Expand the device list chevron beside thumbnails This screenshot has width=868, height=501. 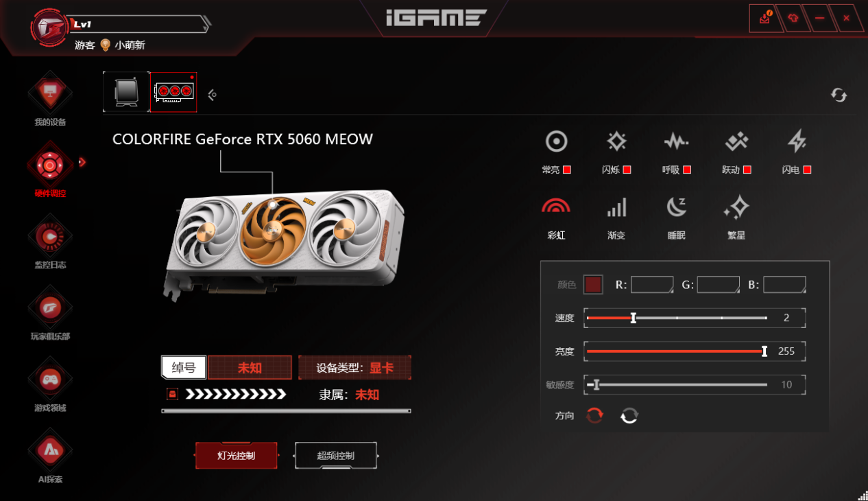(211, 93)
